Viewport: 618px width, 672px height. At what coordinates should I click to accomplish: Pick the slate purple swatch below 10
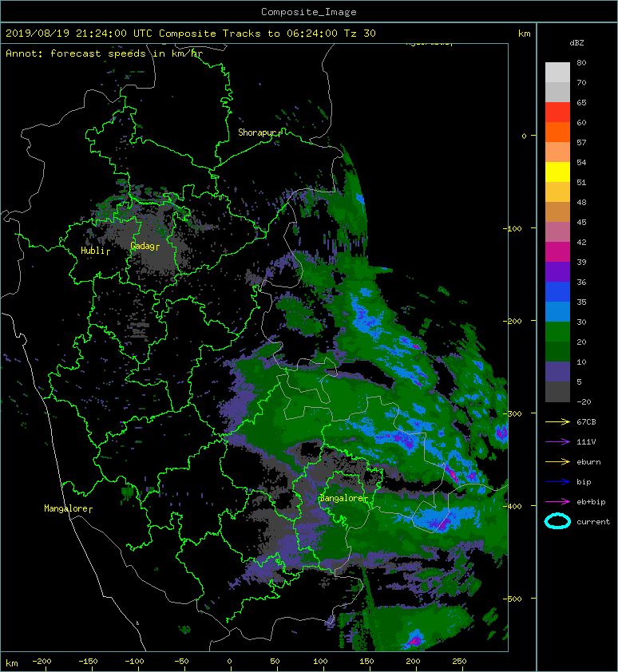click(x=557, y=372)
